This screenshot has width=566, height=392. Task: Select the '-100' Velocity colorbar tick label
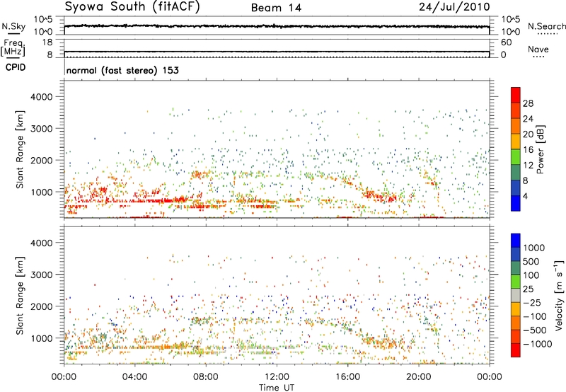pos(534,316)
